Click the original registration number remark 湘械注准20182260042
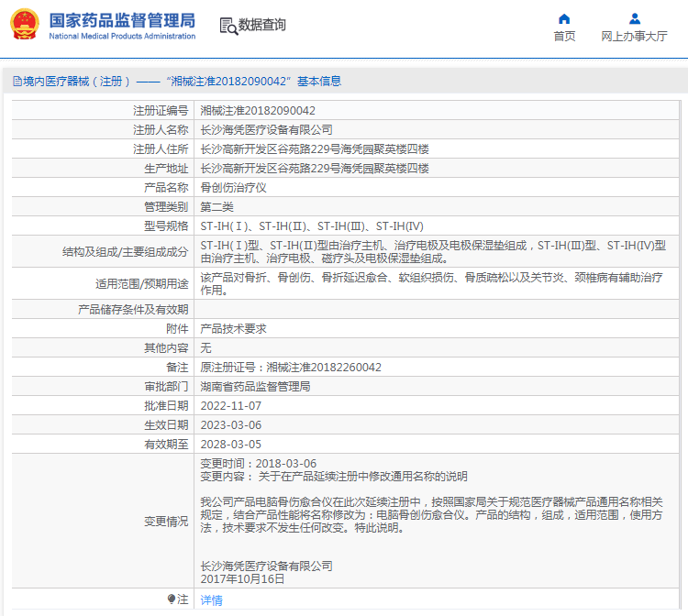The image size is (688, 616). point(324,367)
